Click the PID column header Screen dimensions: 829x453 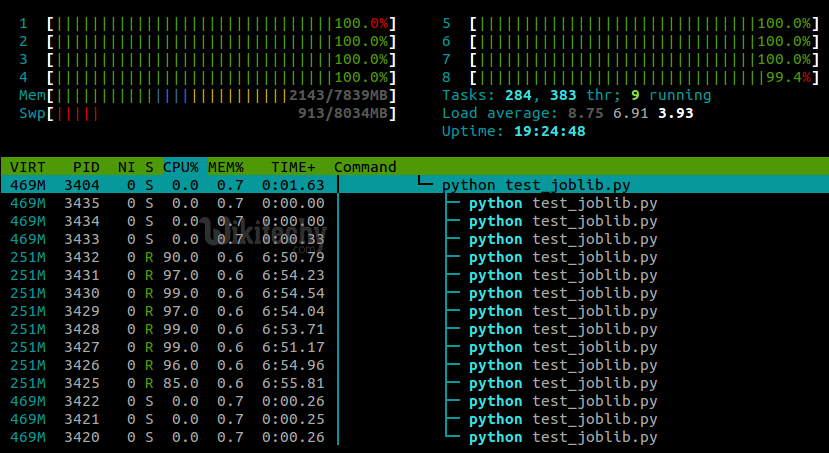click(x=87, y=167)
